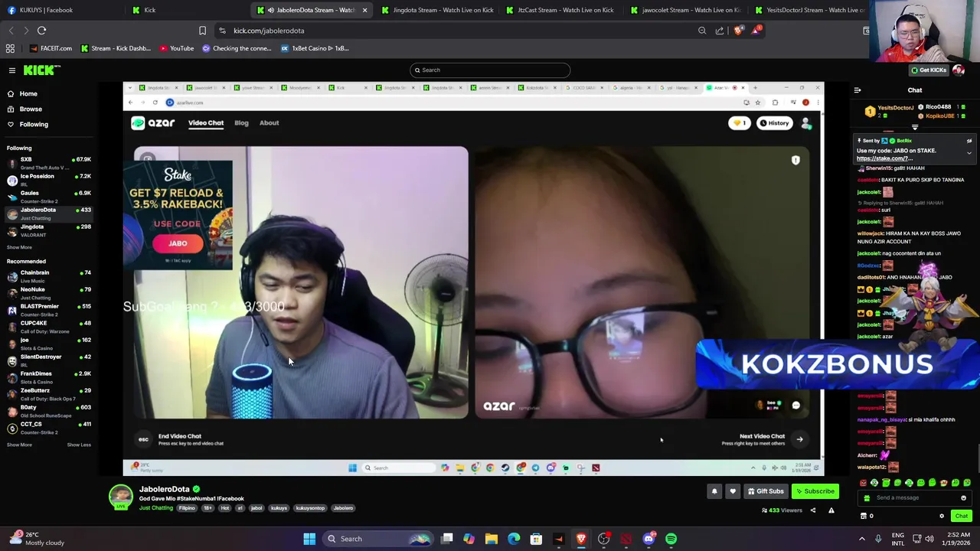Expand the gift leaderboard arrow
The width and height of the screenshot is (980, 551).
click(915, 128)
